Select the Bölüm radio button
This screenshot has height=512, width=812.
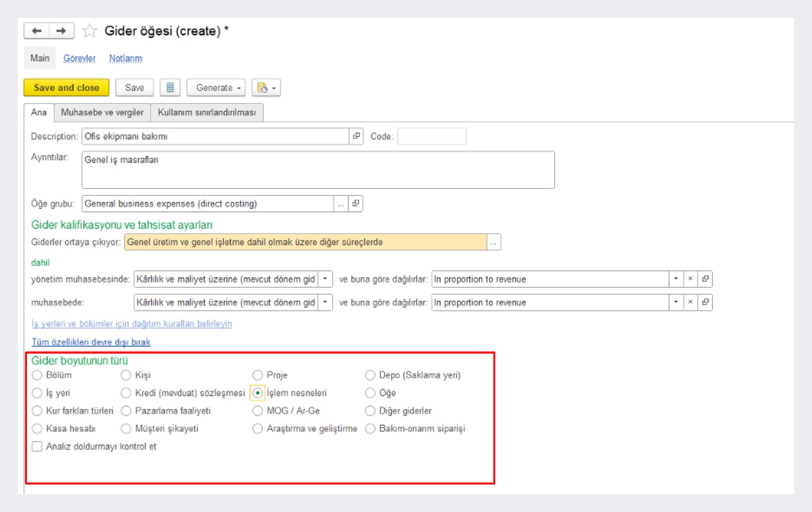(37, 375)
